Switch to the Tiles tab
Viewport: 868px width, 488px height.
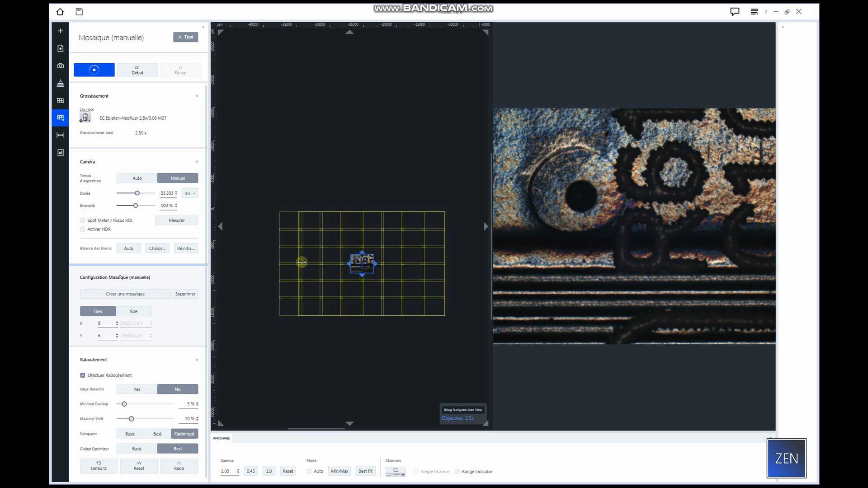tap(98, 311)
